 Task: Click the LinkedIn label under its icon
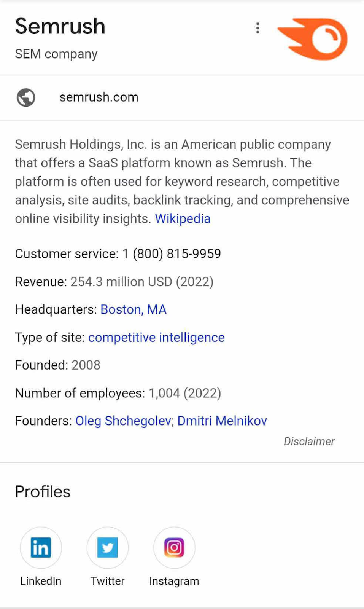coord(40,581)
